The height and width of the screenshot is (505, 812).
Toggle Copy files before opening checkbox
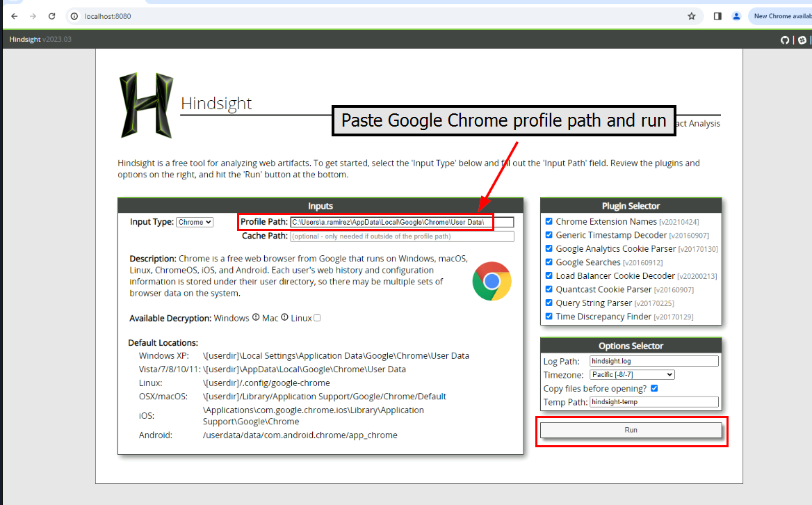tap(654, 388)
